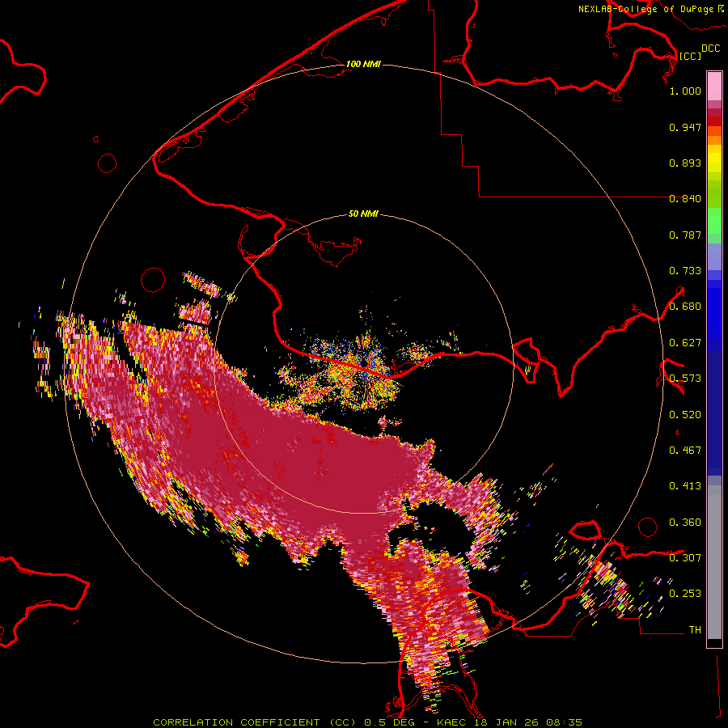Select the 1.000 value on the scale
The width and height of the screenshot is (728, 728).
pyautogui.click(x=685, y=91)
